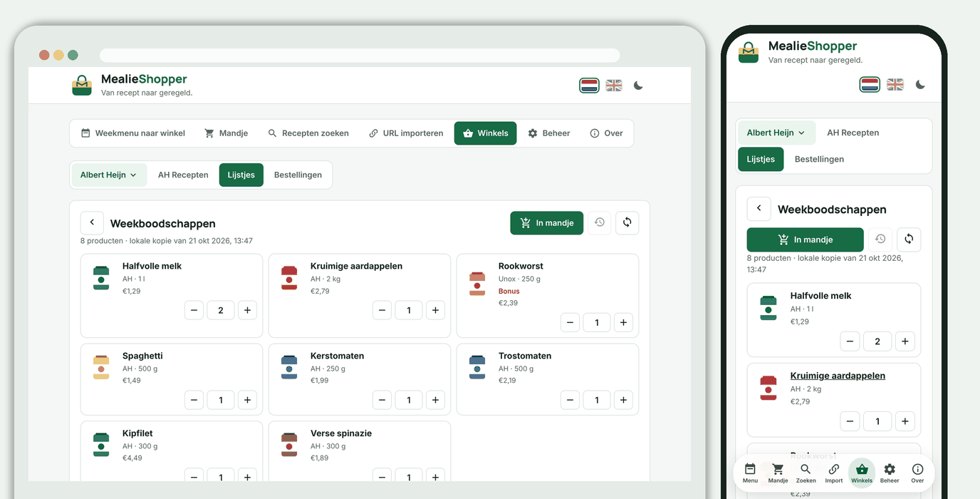Open history icon on phone
The width and height of the screenshot is (980, 499).
[x=881, y=240]
